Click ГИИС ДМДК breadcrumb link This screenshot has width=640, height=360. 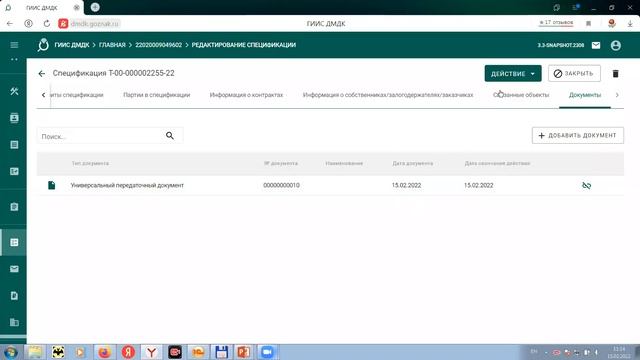[x=72, y=45]
